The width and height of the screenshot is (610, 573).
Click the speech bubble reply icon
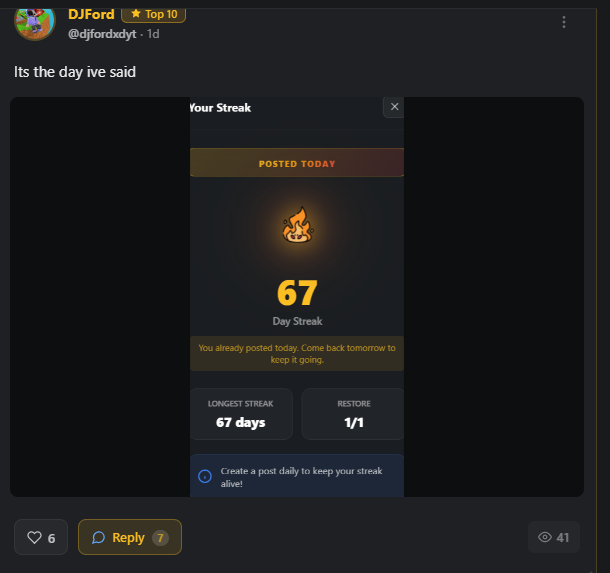(98, 538)
